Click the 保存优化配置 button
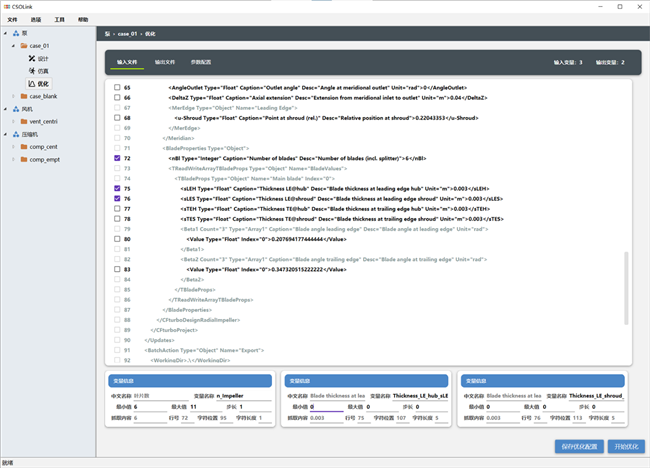Screen dimensions: 650x468 pos(578,446)
